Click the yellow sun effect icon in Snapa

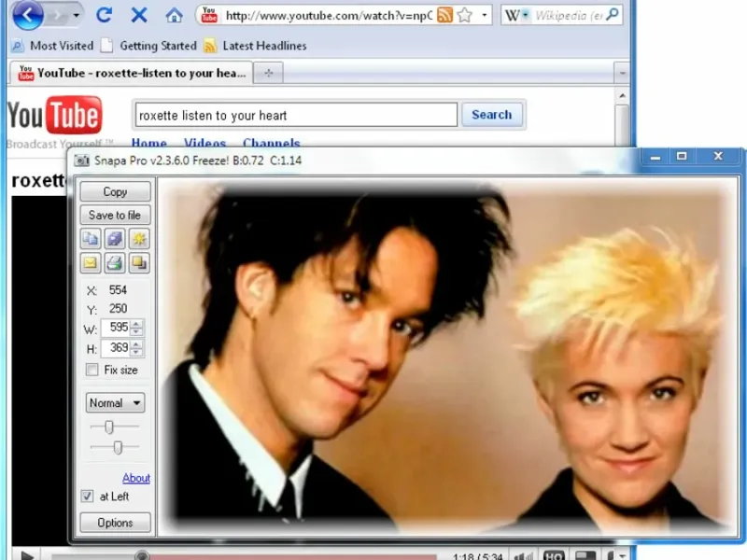tap(139, 239)
